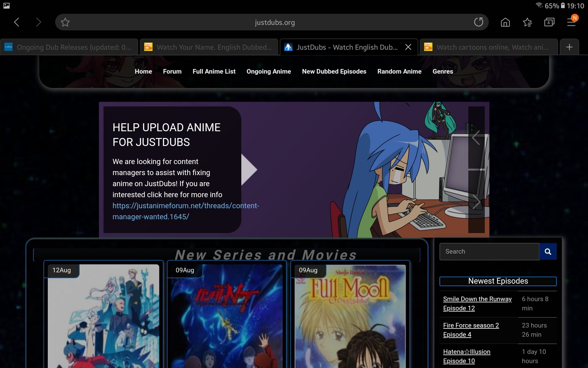Tap the Wi-Fi signal icon in status bar
Screen dimensions: 588x368
[x=539, y=5]
